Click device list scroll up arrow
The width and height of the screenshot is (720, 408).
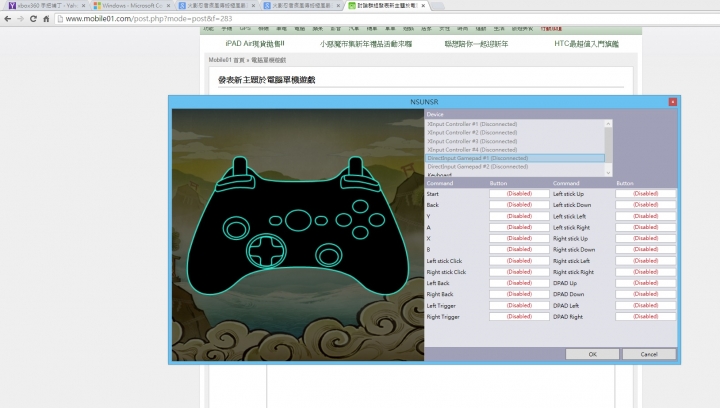click(x=608, y=124)
